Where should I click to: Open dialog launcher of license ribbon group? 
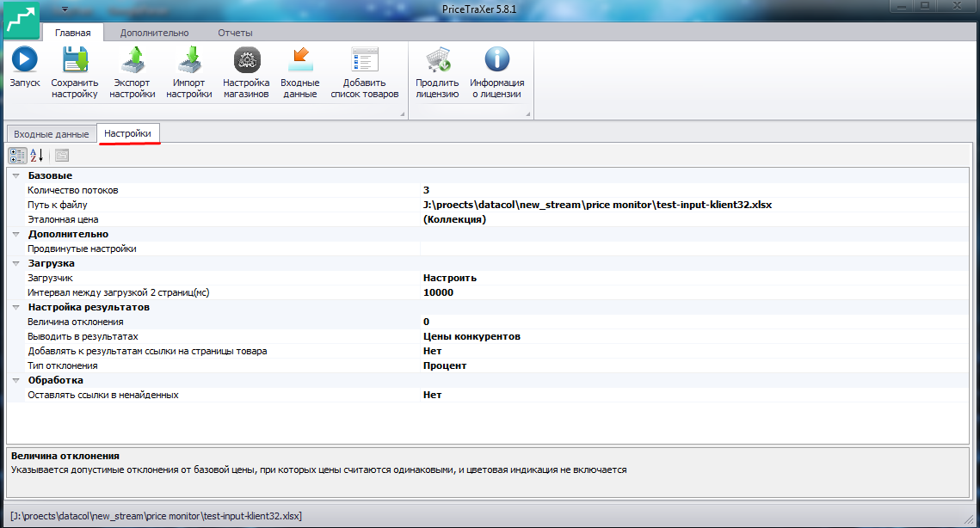[x=528, y=114]
